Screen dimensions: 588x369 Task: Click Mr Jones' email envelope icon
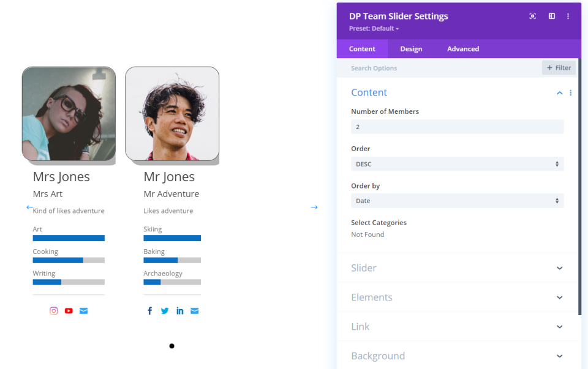(x=195, y=311)
